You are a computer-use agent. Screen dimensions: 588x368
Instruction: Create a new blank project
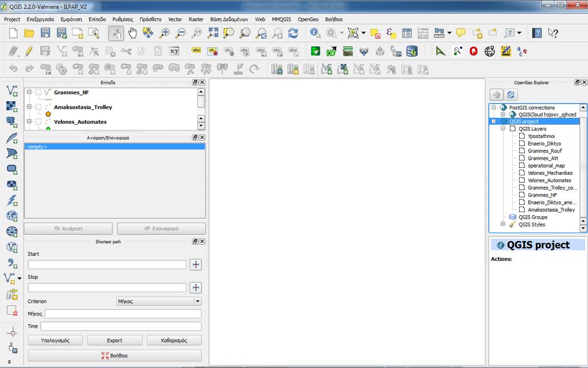[x=13, y=33]
